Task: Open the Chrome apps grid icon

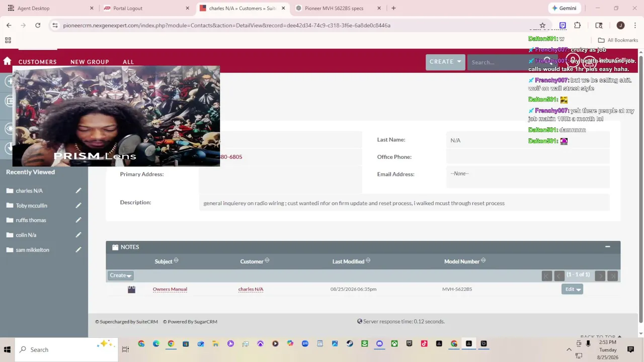Action: (8, 40)
